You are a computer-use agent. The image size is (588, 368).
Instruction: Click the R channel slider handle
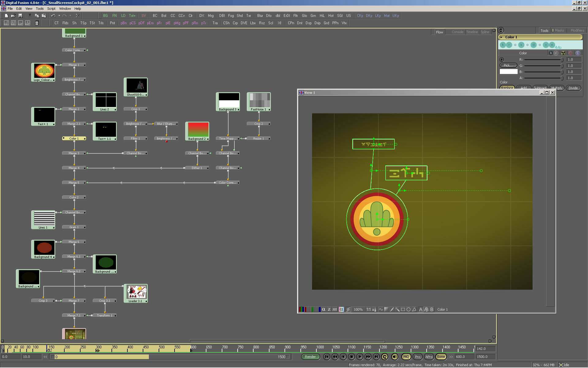point(562,59)
